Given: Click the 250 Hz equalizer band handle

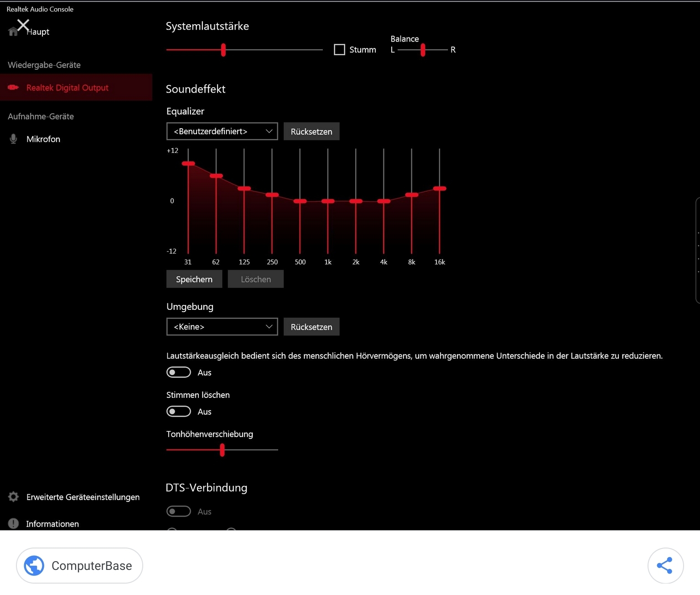Looking at the screenshot, I should tap(272, 195).
